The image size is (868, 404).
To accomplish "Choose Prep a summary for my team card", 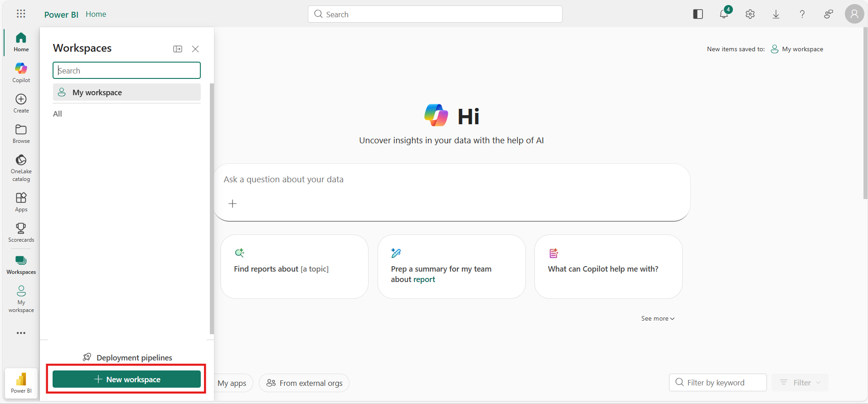I will click(x=451, y=267).
